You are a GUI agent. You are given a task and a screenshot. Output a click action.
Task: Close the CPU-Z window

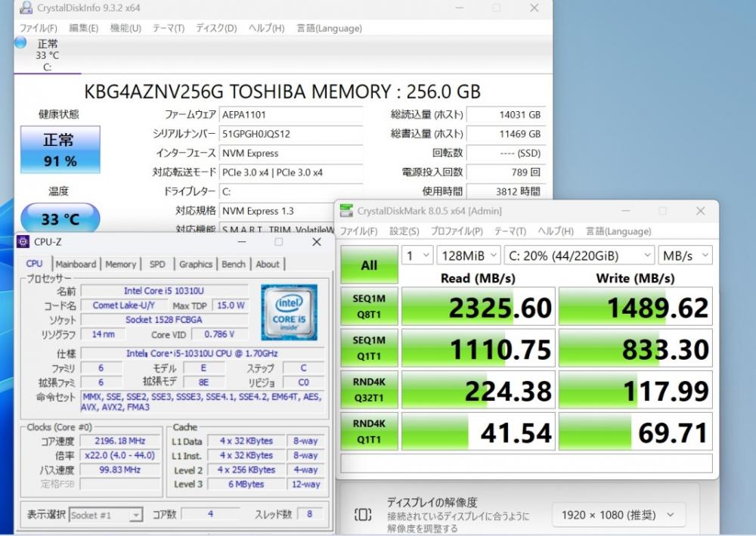(x=317, y=241)
